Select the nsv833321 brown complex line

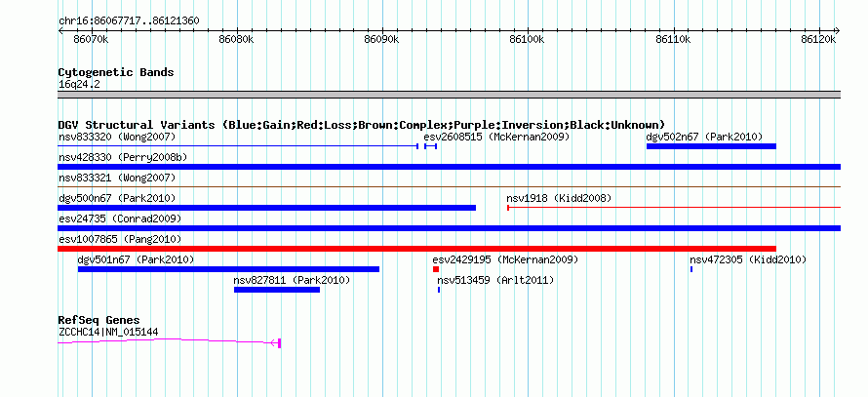pyautogui.click(x=449, y=187)
